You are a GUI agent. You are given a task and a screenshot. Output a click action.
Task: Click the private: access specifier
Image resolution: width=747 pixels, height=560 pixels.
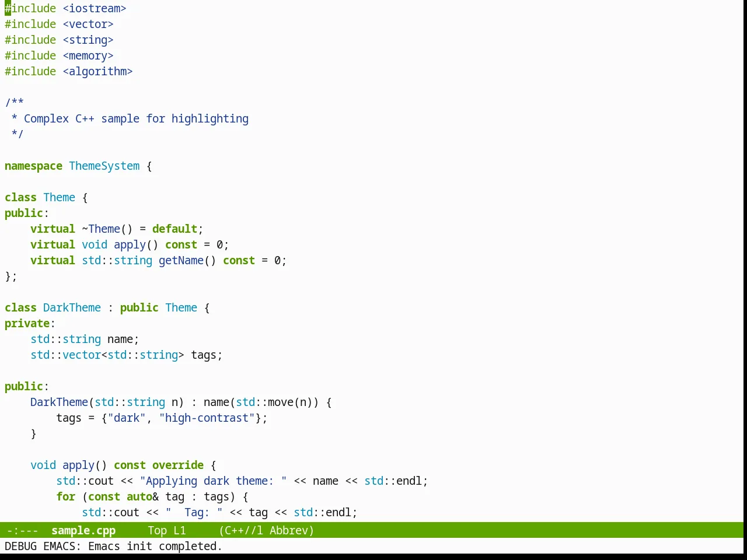(x=30, y=323)
